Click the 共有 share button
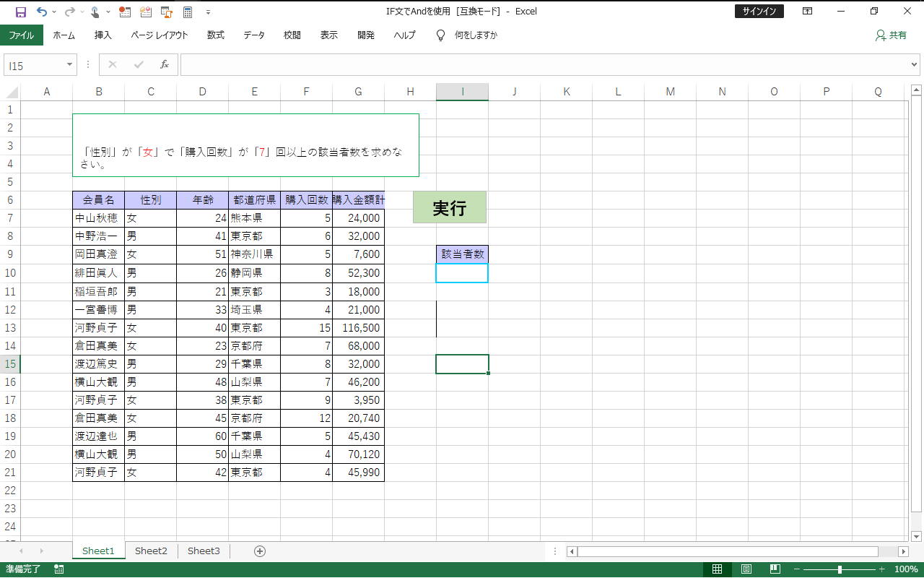Screen dimensions: 924x578 [x=891, y=35]
